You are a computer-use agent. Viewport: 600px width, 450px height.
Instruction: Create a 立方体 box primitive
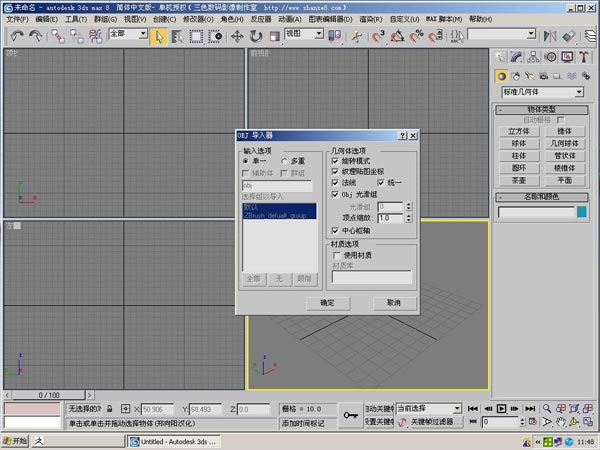tap(519, 131)
